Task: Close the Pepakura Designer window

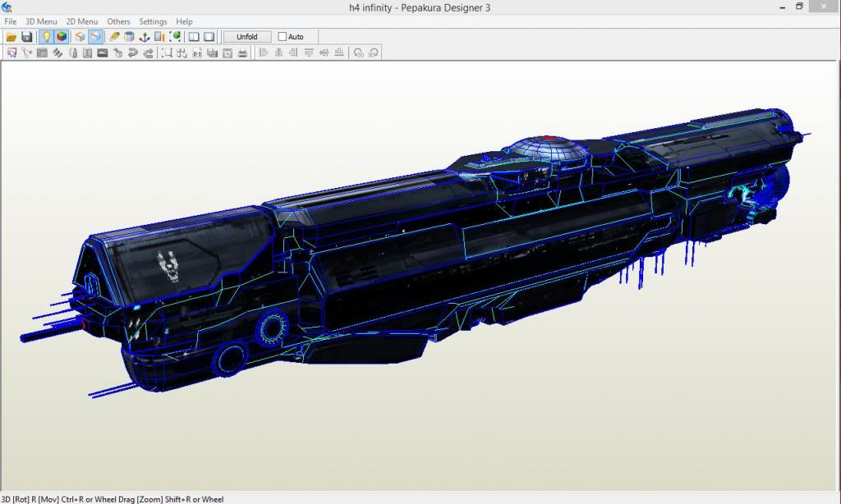Action: [x=824, y=7]
